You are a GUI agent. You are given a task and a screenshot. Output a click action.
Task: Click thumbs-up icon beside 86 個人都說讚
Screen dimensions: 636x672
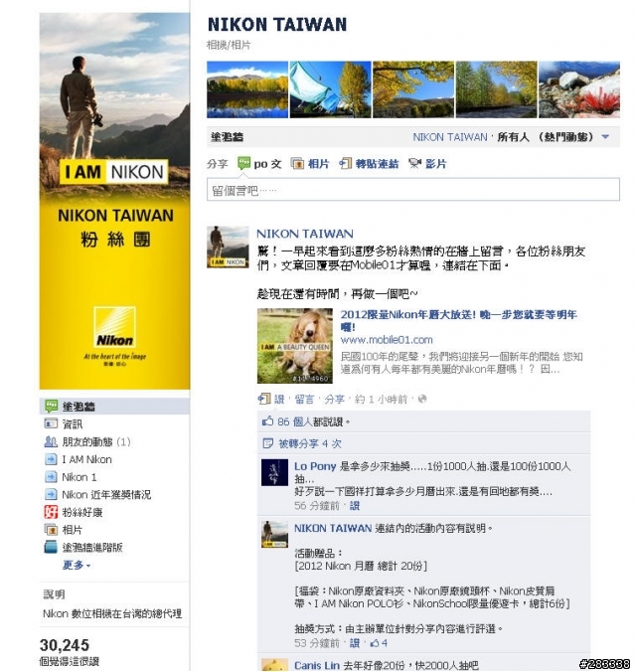[x=267, y=421]
